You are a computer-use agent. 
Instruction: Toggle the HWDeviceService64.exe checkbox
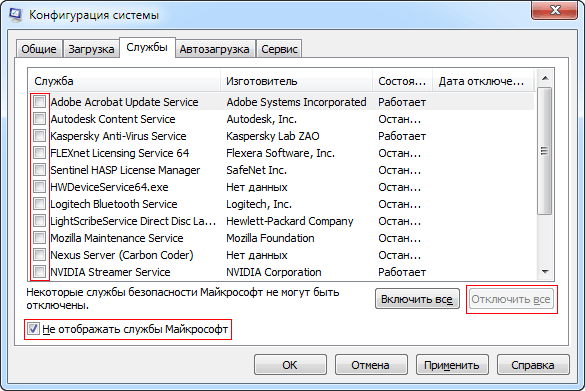[x=39, y=187]
